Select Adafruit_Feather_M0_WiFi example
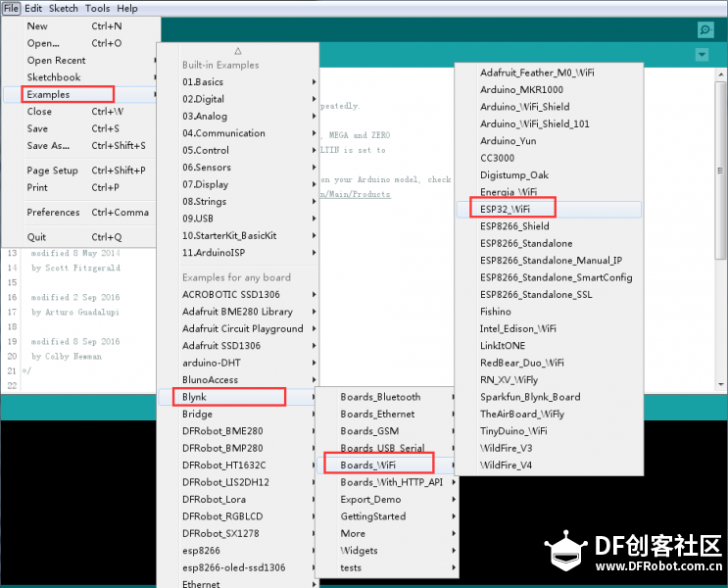This screenshot has width=728, height=588. tap(549, 73)
